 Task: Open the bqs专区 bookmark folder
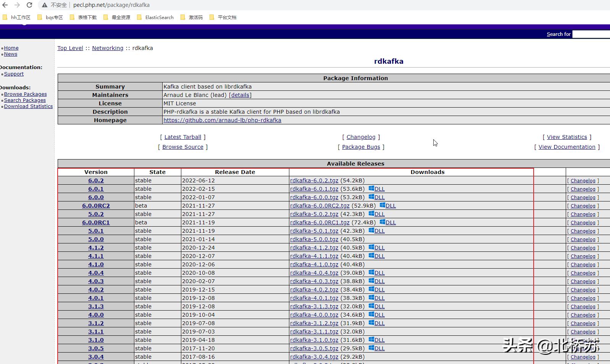[50, 17]
